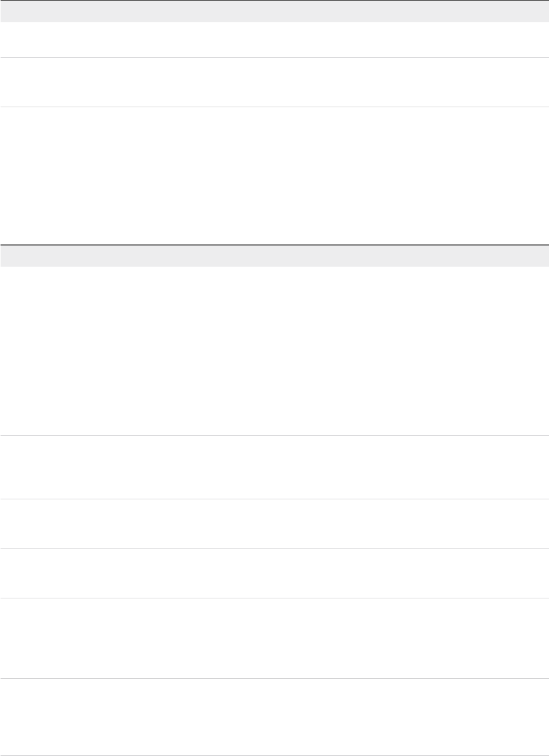Click divider between lower table's second and third rows
The image size is (549, 756).
pyautogui.click(x=274, y=499)
